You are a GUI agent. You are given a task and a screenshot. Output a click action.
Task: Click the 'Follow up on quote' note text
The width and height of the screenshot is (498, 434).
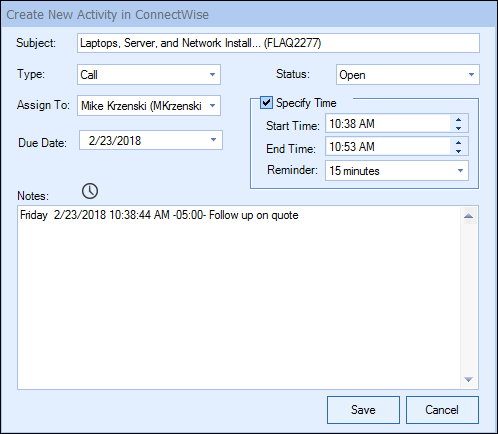tap(254, 215)
